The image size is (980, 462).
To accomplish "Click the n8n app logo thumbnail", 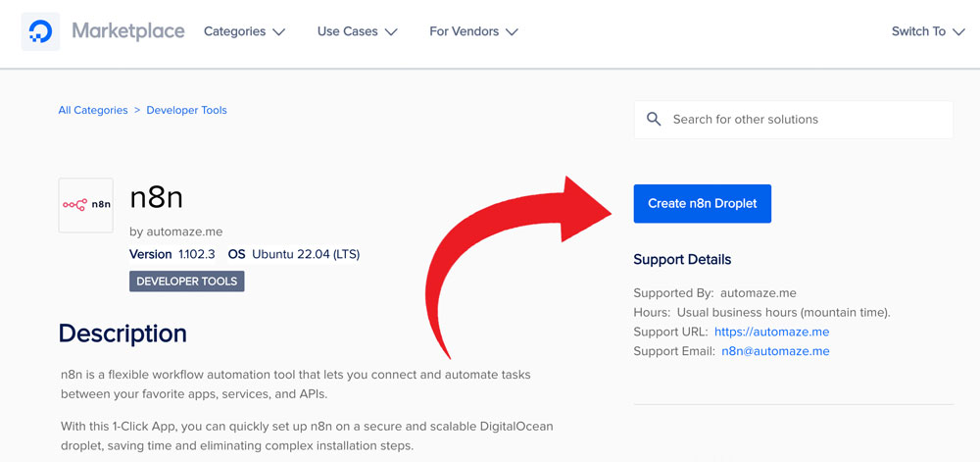I will pos(86,205).
